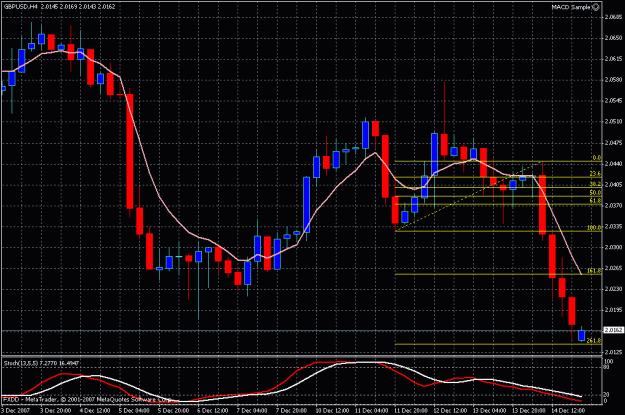The height and width of the screenshot is (415, 625).
Task: Click the 10 Dec 12:00 time label
Action: pyautogui.click(x=332, y=410)
